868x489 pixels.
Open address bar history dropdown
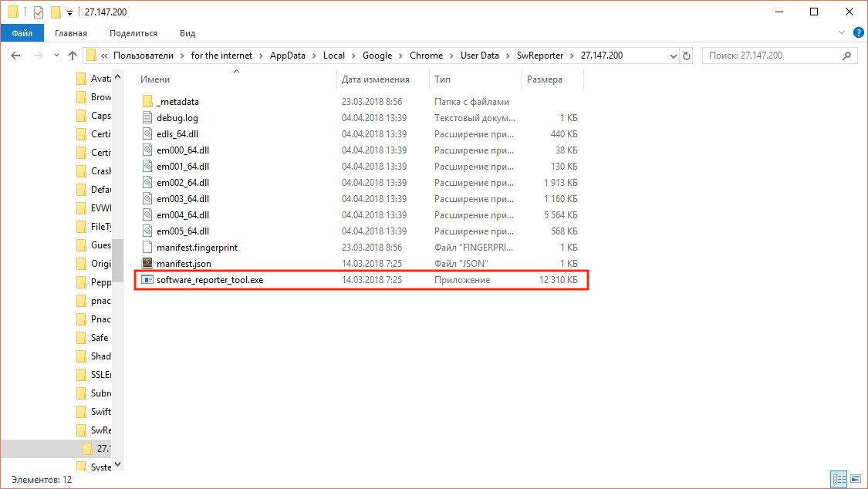click(x=673, y=56)
